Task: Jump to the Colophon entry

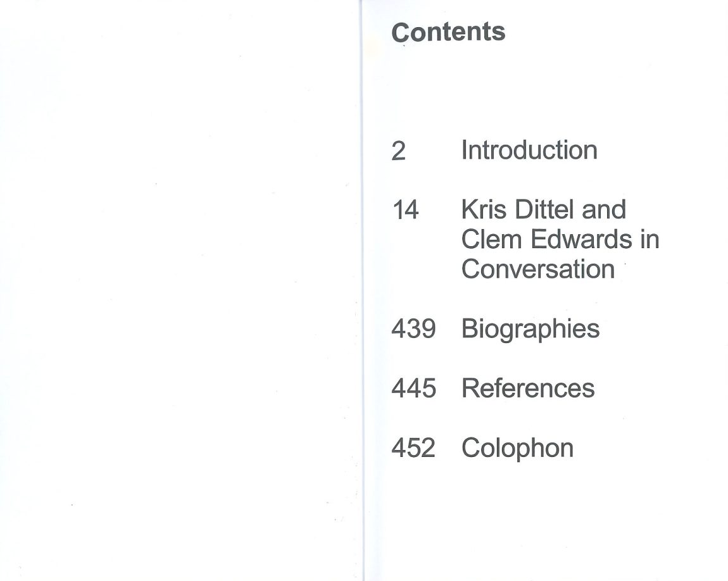Action: (x=517, y=448)
